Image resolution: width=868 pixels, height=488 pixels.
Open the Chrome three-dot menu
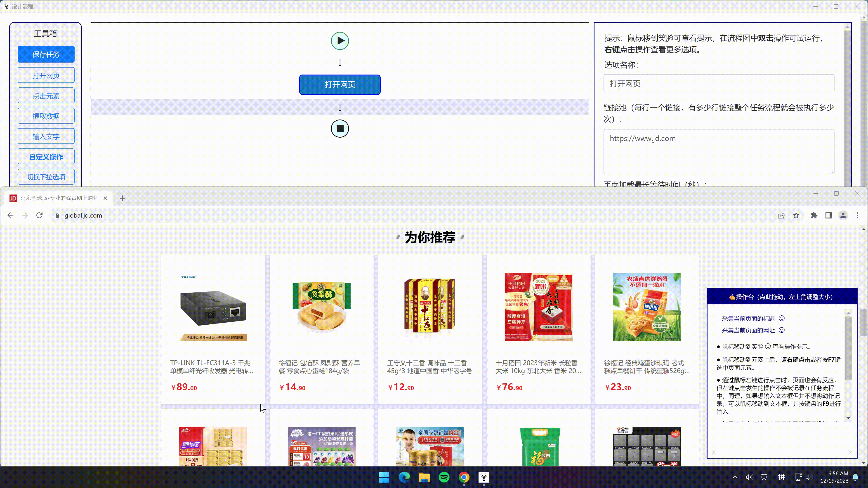pyautogui.click(x=858, y=215)
